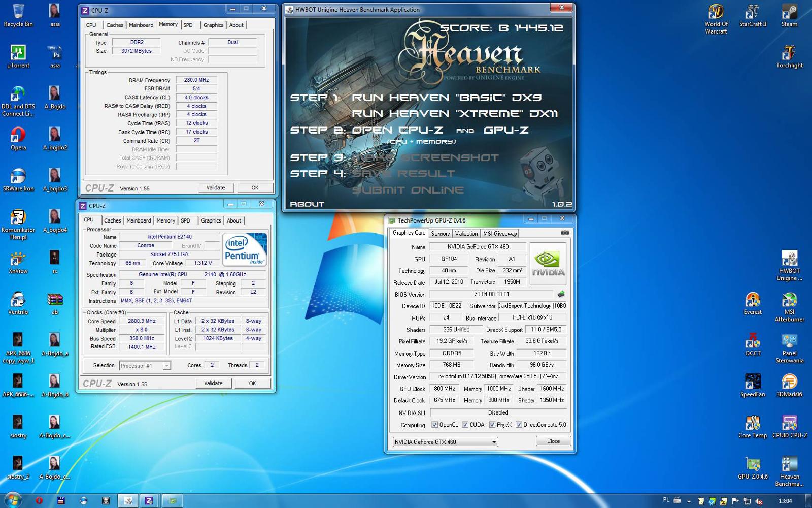
Task: Click the Opera taskbar button
Action: 39,500
